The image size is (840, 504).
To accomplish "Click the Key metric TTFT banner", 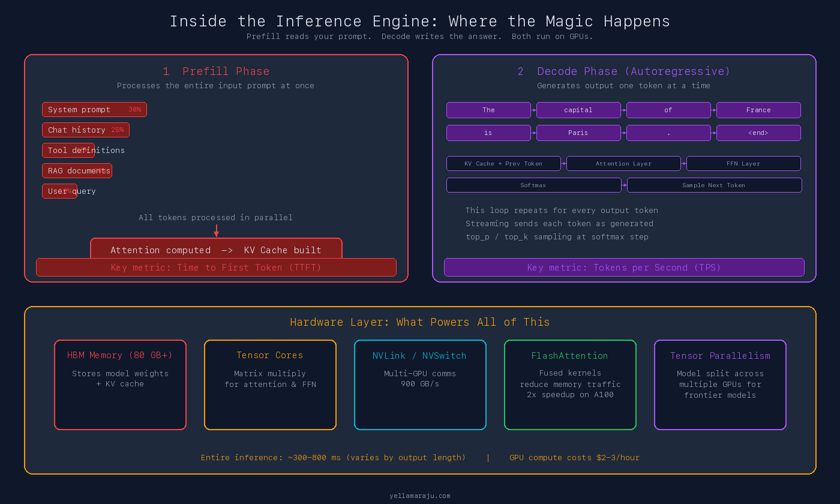I will pyautogui.click(x=216, y=267).
